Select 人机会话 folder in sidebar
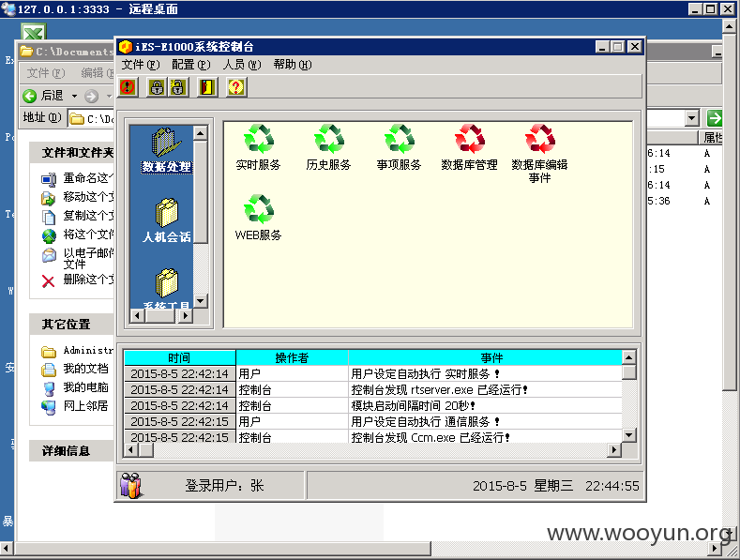The height and width of the screenshot is (560, 740). pos(167,221)
